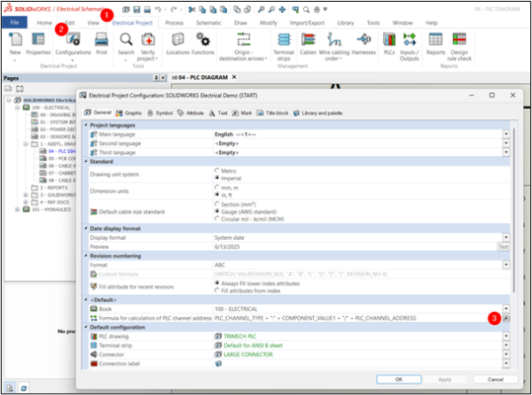Click Wire cabling order icon
The width and height of the screenshot is (532, 395).
click(334, 39)
